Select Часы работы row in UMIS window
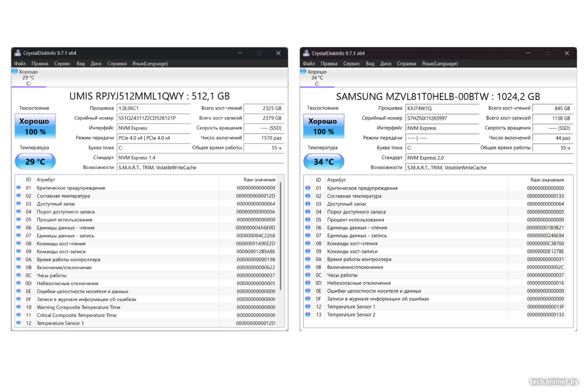The width and height of the screenshot is (588, 392). click(147, 275)
